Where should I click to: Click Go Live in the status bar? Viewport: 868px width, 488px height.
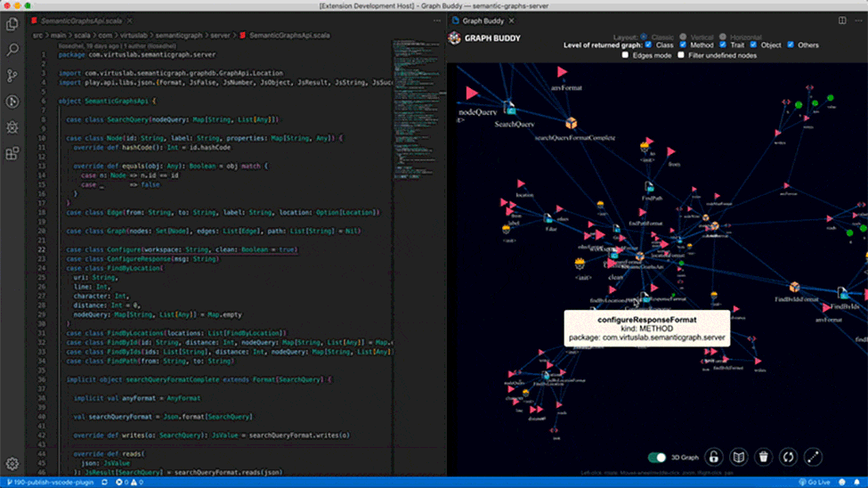click(814, 483)
